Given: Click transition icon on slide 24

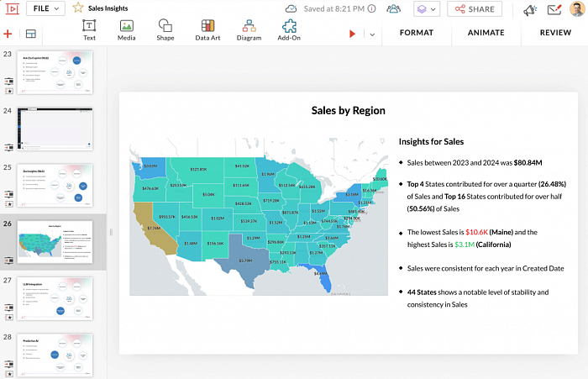Looking at the screenshot, I should point(8,147).
